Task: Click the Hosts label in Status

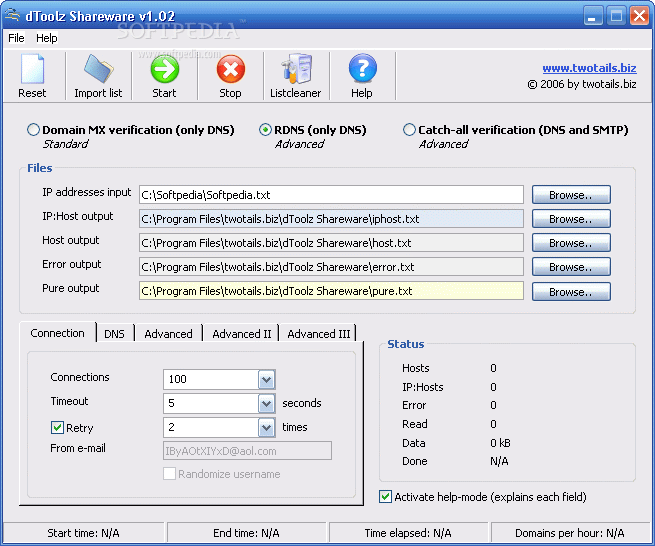Action: [416, 368]
